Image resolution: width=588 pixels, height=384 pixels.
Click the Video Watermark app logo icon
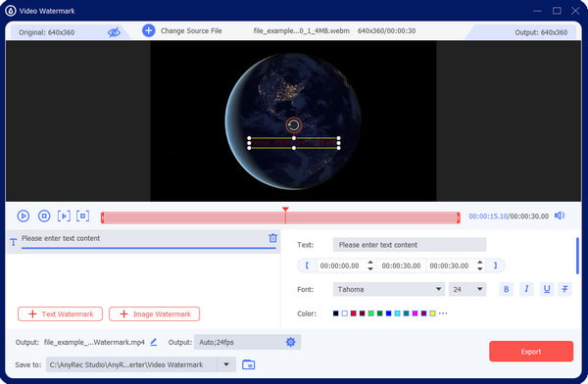pyautogui.click(x=11, y=11)
